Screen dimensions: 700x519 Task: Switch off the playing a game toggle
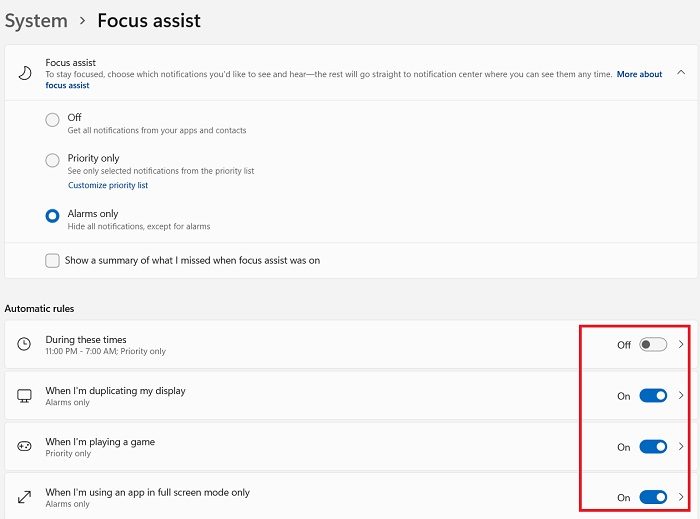coord(653,447)
